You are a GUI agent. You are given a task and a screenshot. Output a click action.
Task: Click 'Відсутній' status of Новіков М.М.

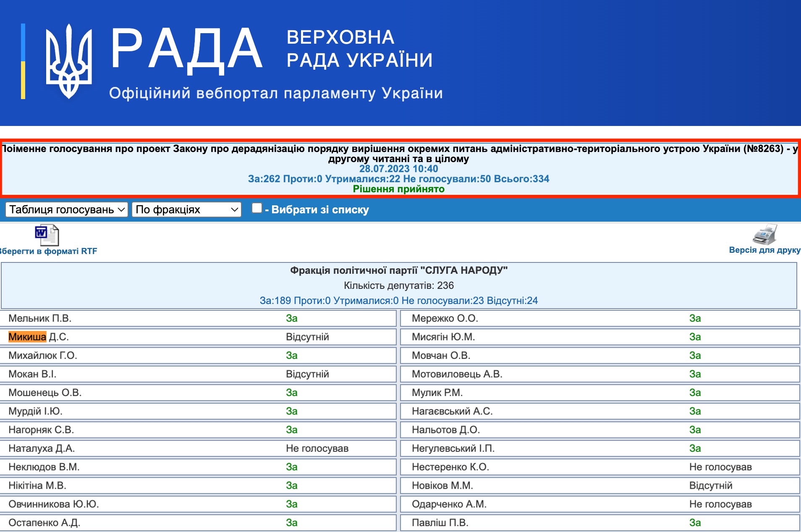point(711,486)
